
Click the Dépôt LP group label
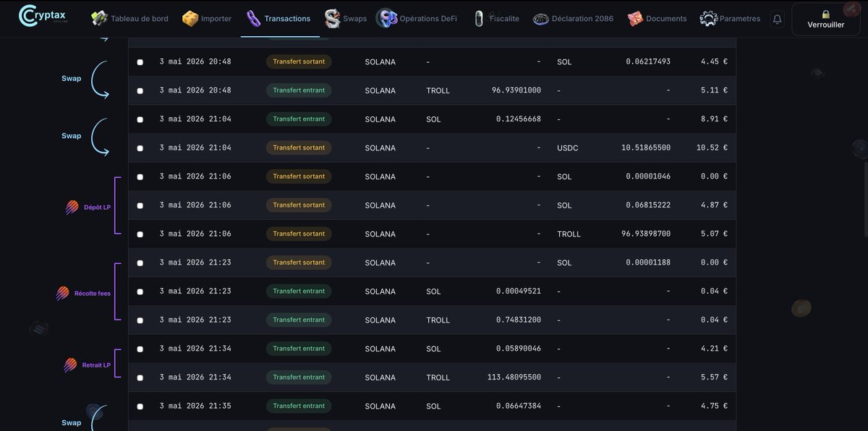coord(97,208)
